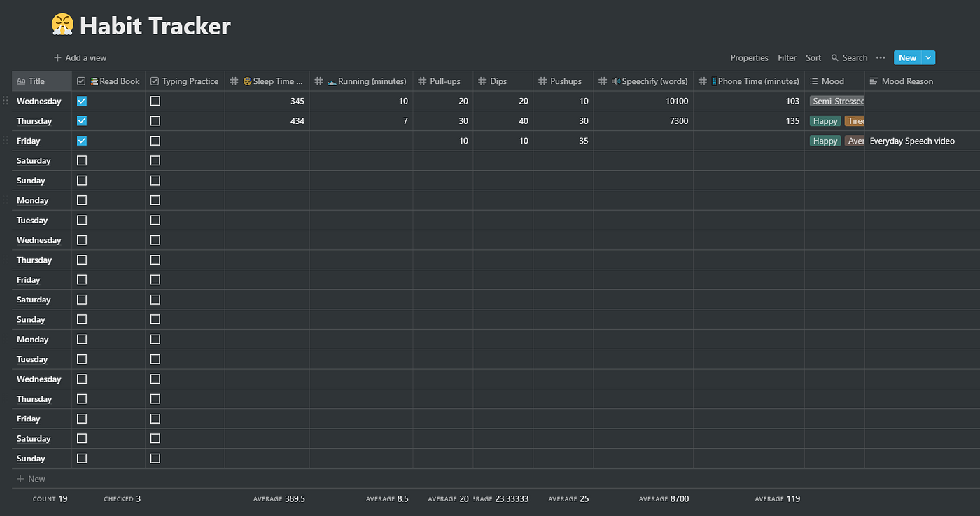Click the Search label in the toolbar
This screenshot has height=516, width=980.
(x=855, y=58)
